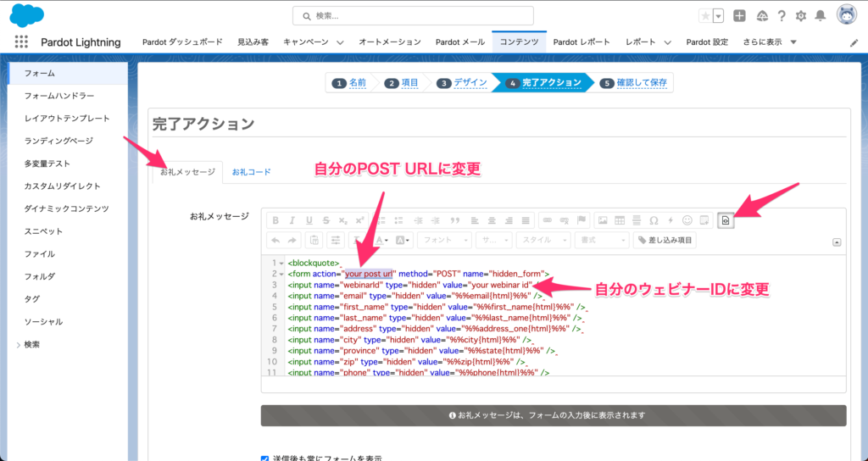Open the 見込み客 nav tab
Image resolution: width=868 pixels, height=461 pixels.
pyautogui.click(x=253, y=42)
